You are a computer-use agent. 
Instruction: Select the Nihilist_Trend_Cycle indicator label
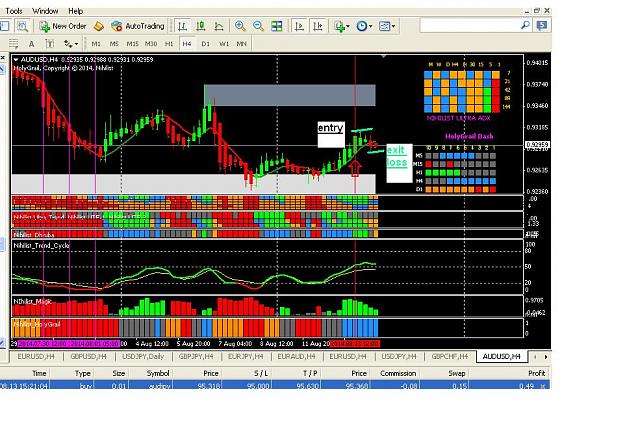pyautogui.click(x=41, y=246)
